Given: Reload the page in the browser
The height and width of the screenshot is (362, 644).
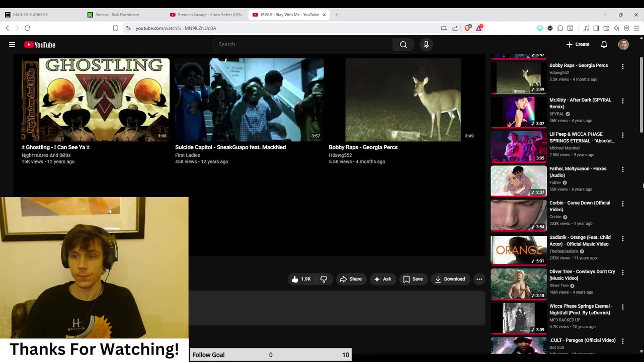Looking at the screenshot, I should click(27, 28).
